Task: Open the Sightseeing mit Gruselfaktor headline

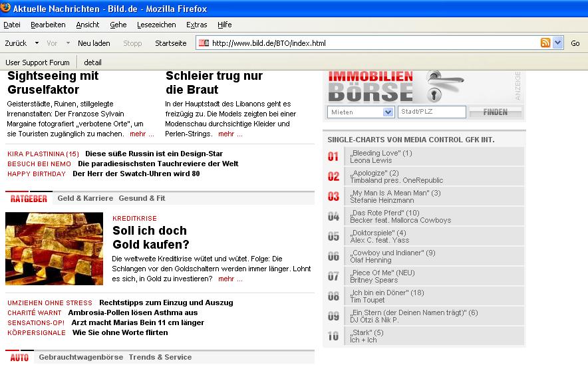Action: pyautogui.click(x=53, y=82)
